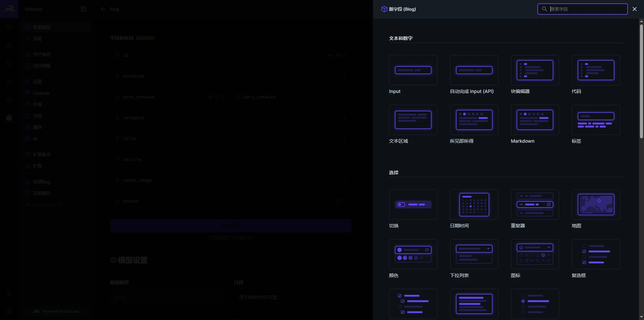Open 流程 in the dimmed sidebar
The width and height of the screenshot is (644, 320).
tap(56, 39)
